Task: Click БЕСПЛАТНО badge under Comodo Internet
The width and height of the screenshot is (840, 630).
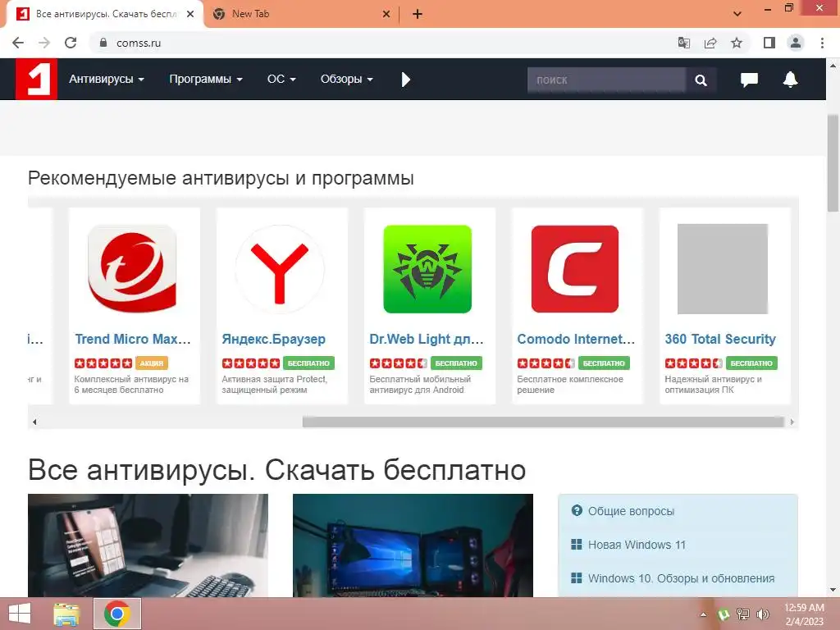Action: [604, 363]
